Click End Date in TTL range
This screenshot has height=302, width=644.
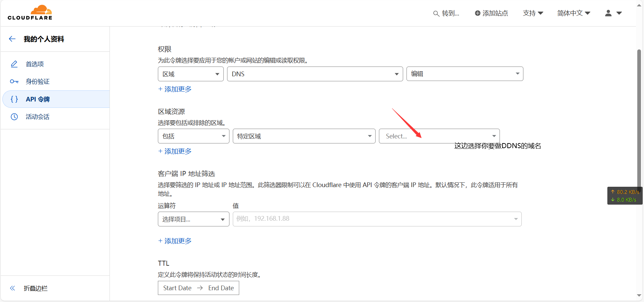221,288
